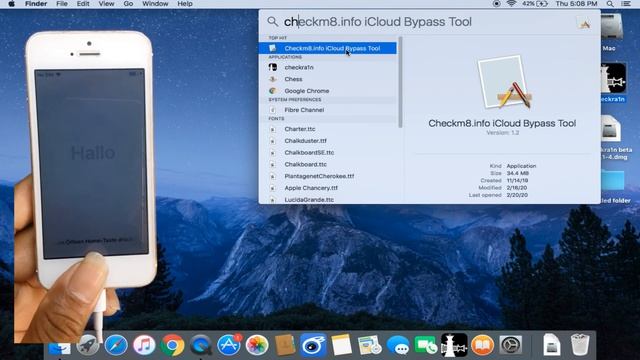Click the Spotlight results list scrollbar
640x360 pixels.
(400, 82)
